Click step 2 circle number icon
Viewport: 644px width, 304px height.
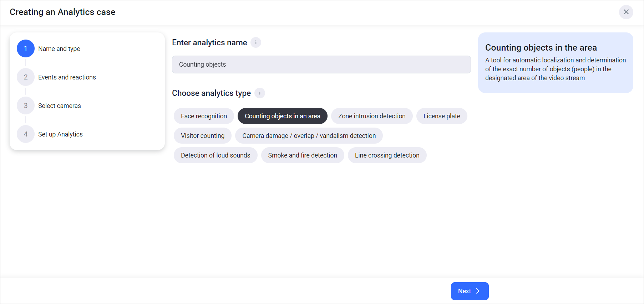pos(26,77)
